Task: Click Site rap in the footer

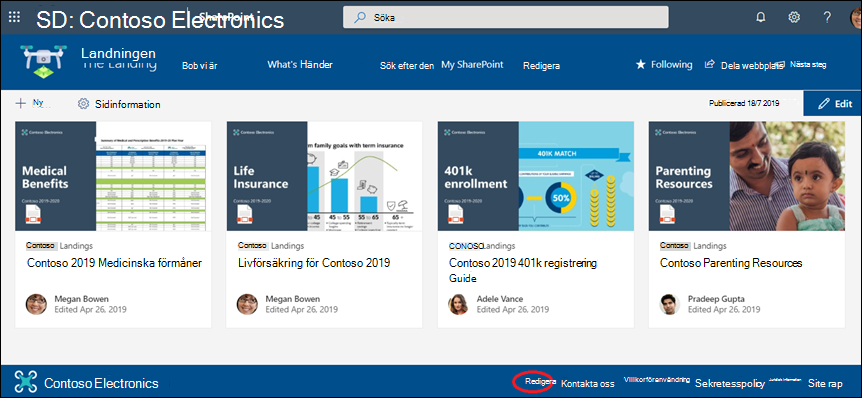Action: coord(825,384)
